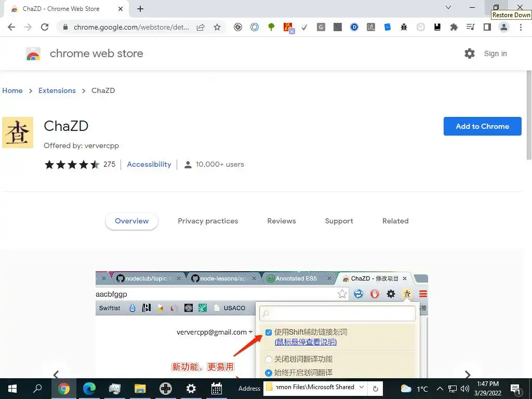Open the calendar app in taskbar

pyautogui.click(x=217, y=389)
